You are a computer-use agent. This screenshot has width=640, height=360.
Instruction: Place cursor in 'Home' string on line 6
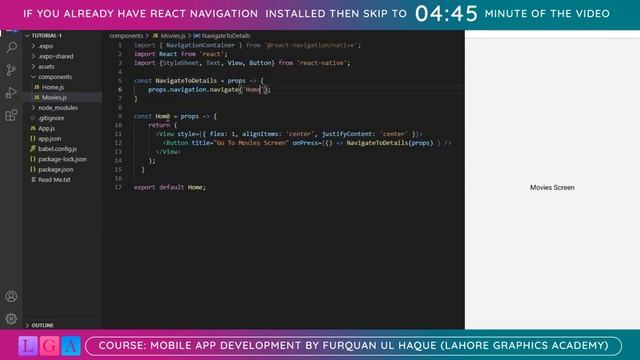(x=253, y=89)
